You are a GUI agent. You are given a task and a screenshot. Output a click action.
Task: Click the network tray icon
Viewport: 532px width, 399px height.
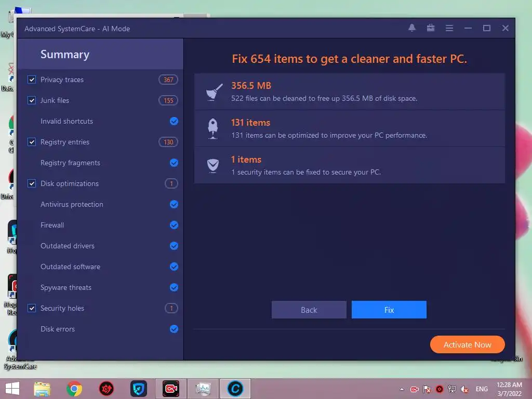point(451,389)
